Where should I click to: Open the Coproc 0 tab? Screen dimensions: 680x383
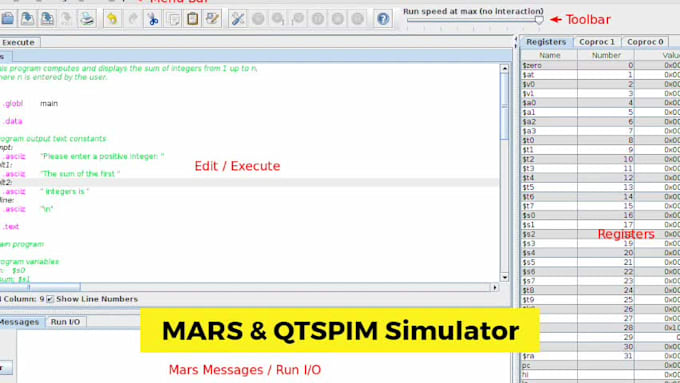coord(645,42)
